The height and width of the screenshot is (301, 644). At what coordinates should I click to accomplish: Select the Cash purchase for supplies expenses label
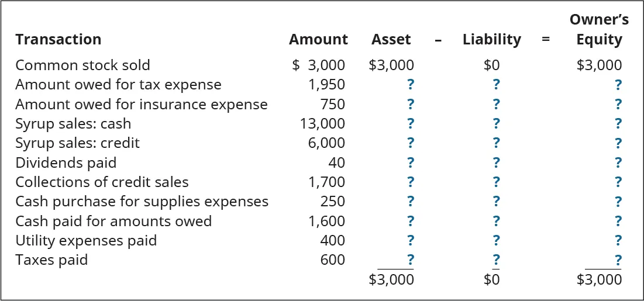tap(142, 202)
